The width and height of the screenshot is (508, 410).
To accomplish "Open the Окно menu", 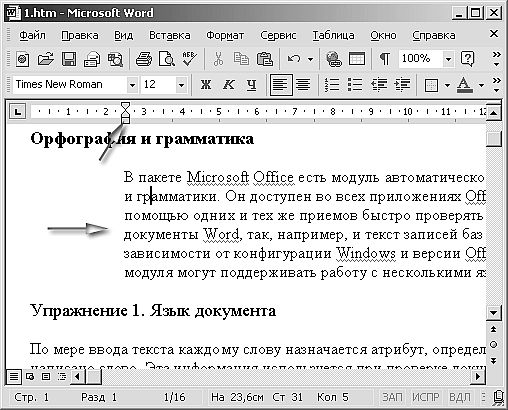I will pyautogui.click(x=383, y=35).
